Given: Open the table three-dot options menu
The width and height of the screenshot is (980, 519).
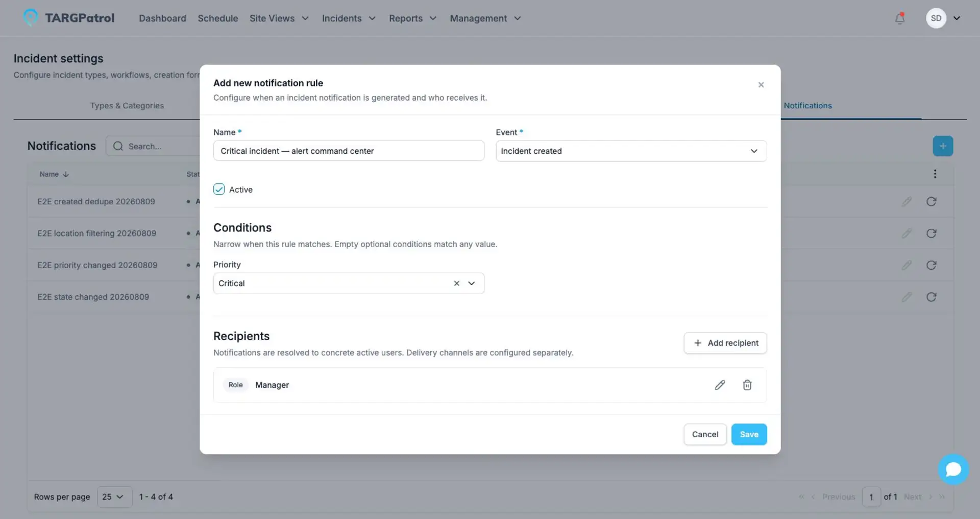Looking at the screenshot, I should tap(935, 174).
